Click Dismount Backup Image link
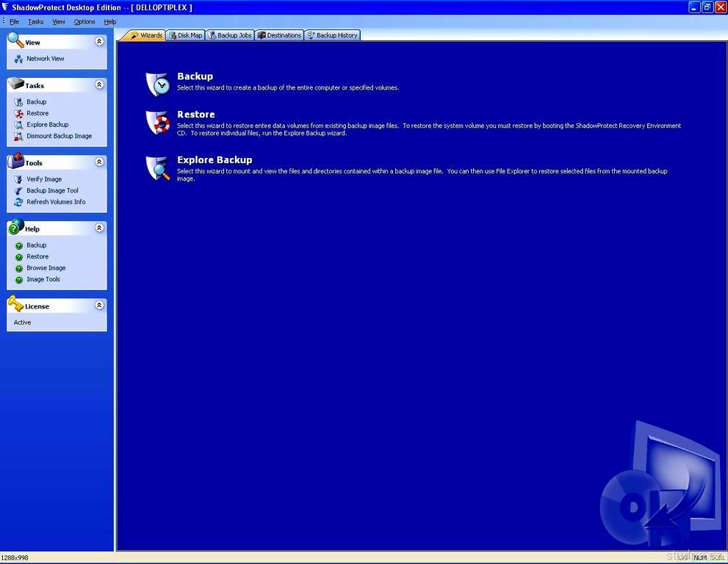Viewport: 728px width, 564px height. (59, 137)
